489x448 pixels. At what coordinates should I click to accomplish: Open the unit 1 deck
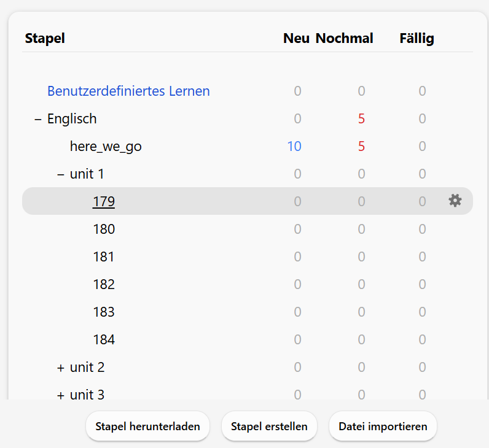click(87, 174)
